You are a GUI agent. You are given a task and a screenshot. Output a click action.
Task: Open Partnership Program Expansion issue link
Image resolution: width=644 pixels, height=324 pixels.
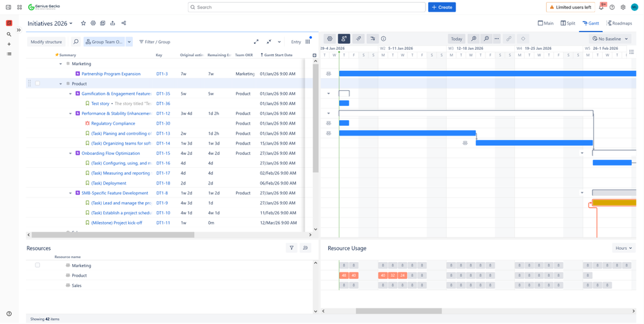(x=111, y=74)
